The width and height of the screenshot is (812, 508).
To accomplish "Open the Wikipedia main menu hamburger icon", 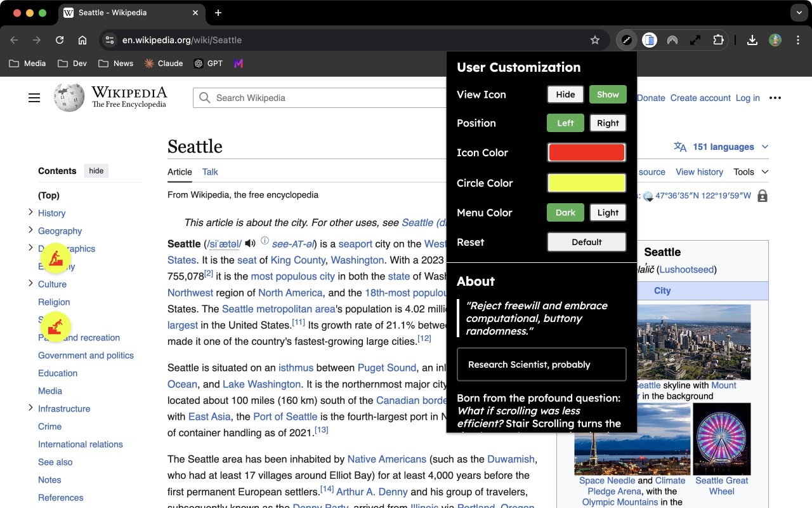I will click(34, 98).
